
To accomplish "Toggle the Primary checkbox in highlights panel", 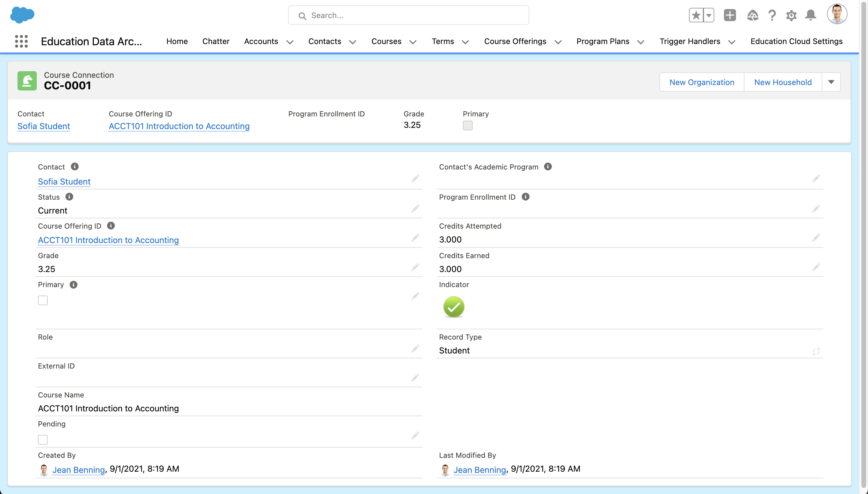I will 467,125.
